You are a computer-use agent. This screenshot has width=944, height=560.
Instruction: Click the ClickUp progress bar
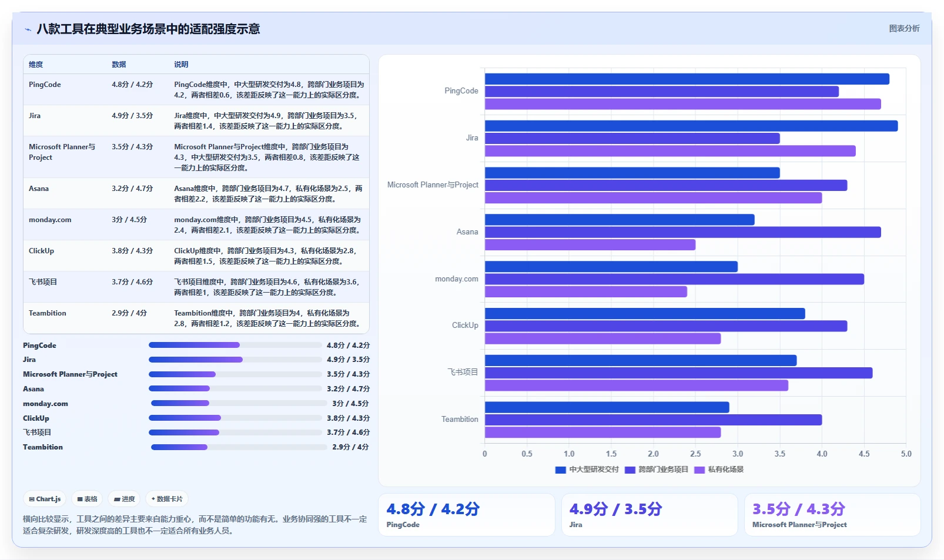[x=236, y=418]
